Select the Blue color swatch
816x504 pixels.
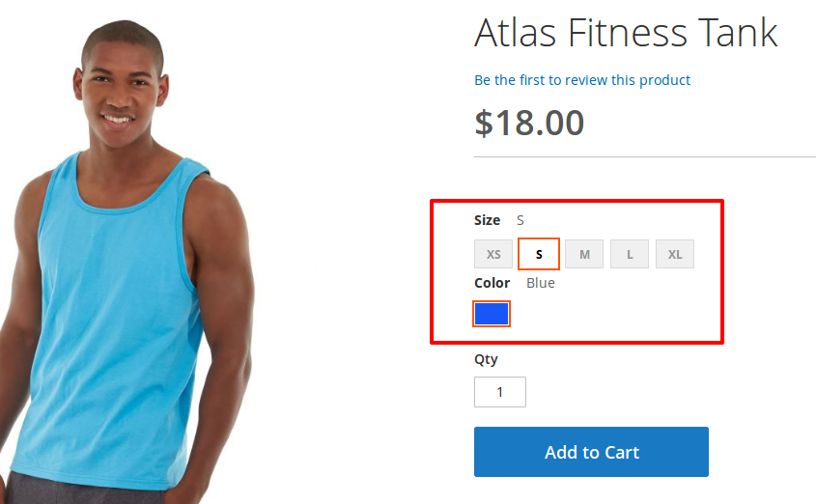coord(492,314)
